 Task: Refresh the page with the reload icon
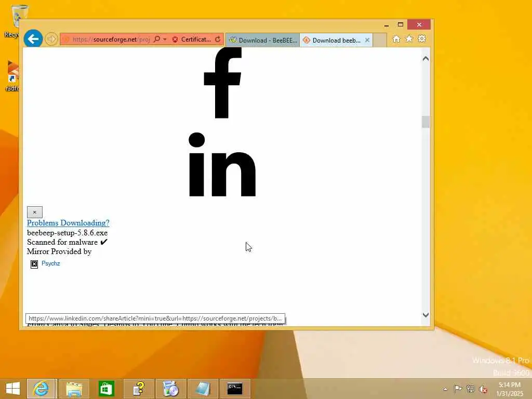tap(218, 39)
